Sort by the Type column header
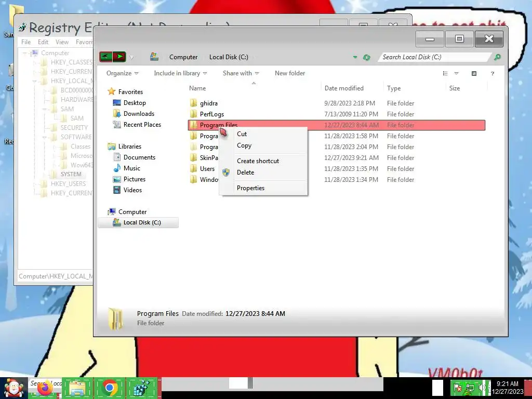This screenshot has height=399, width=532. pyautogui.click(x=394, y=88)
